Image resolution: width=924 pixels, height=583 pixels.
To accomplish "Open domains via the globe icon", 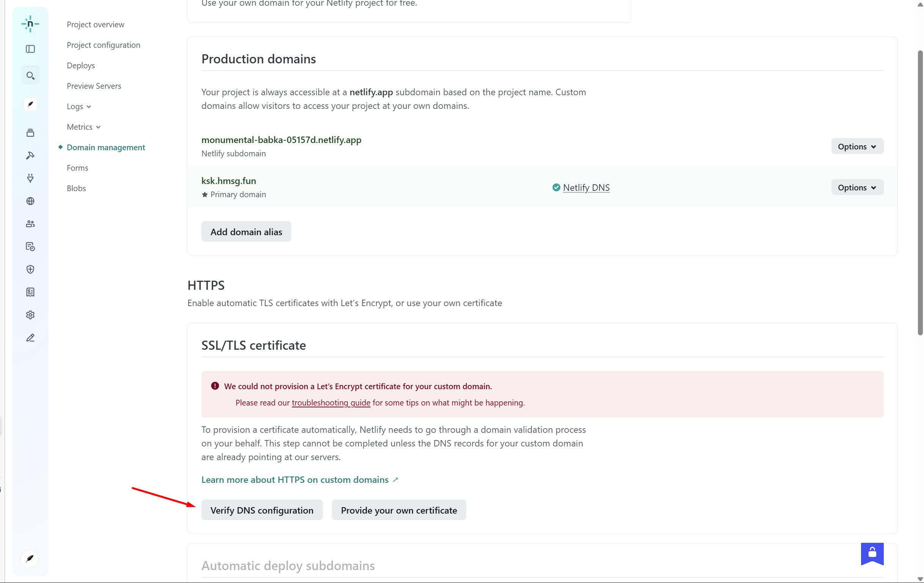I will point(30,201).
